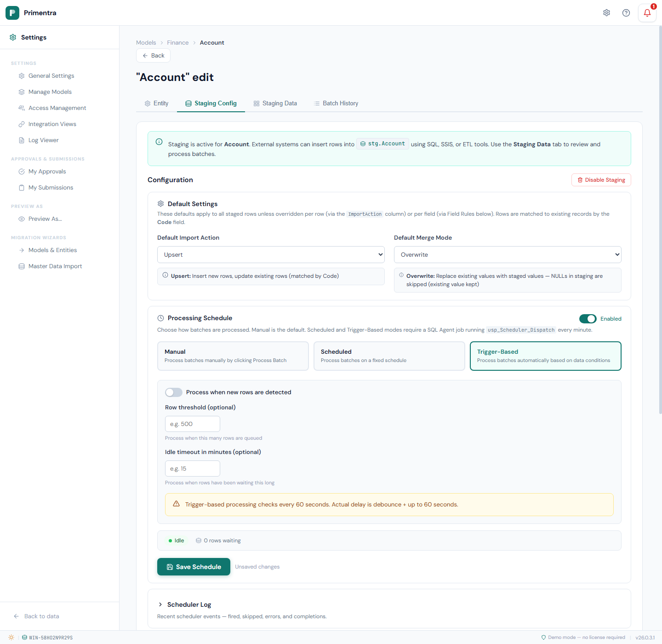Turn off the Processing Schedule Enabled toggle

point(588,319)
